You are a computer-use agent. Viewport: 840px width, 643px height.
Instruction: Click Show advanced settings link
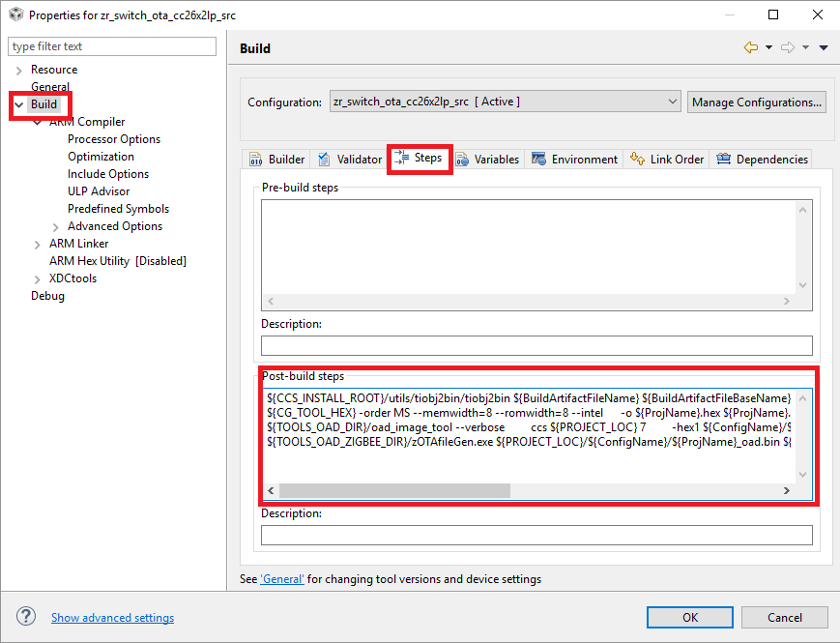pyautogui.click(x=112, y=618)
